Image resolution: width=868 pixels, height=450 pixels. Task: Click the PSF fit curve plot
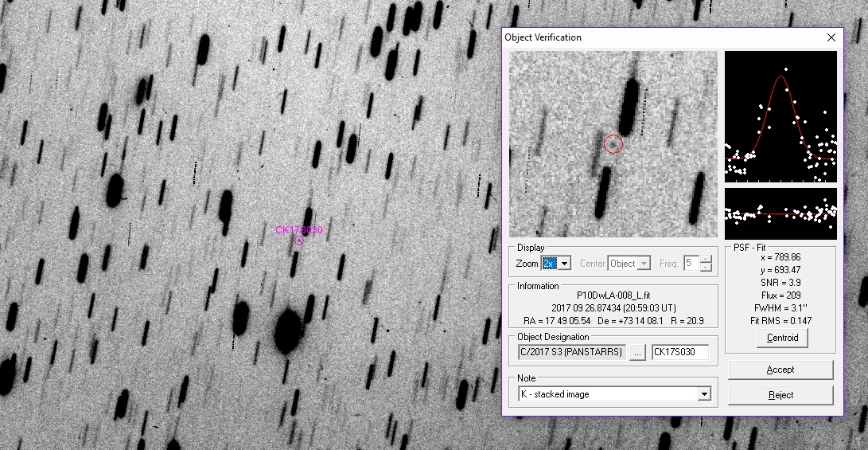780,116
